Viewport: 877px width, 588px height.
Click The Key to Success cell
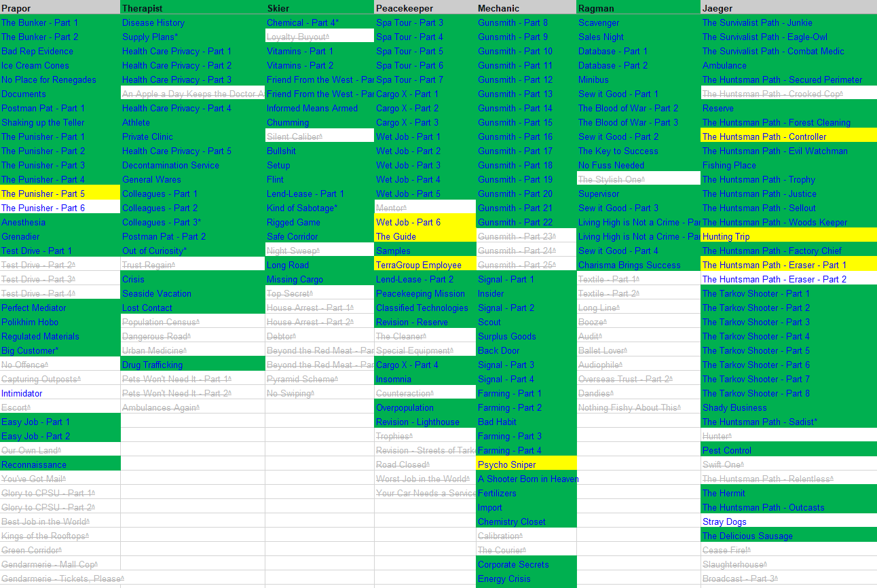pos(639,151)
